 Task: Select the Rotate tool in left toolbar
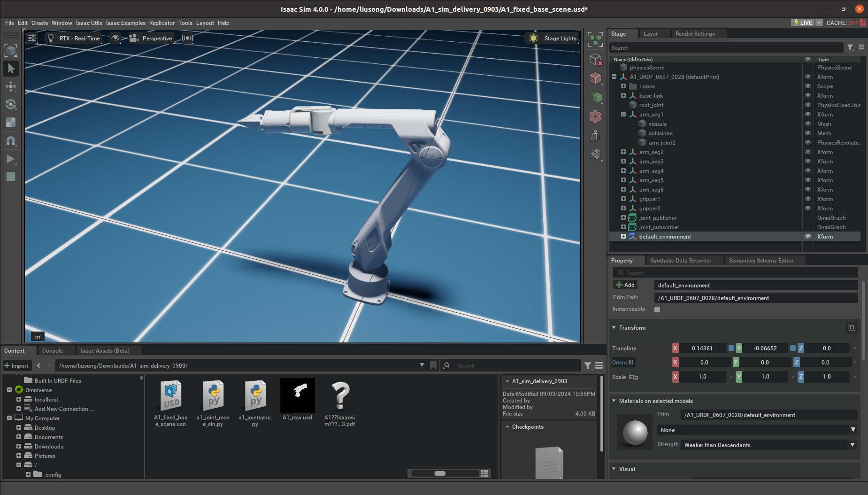click(x=11, y=104)
